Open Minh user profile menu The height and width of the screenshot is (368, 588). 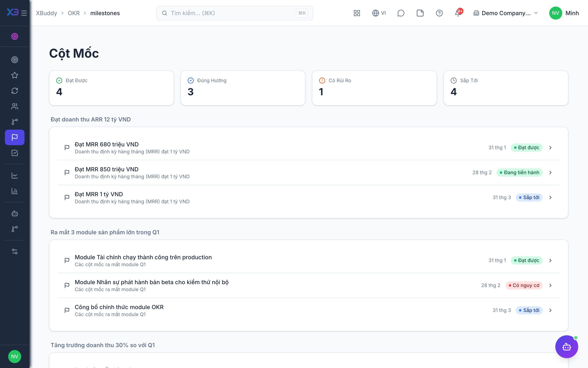tap(564, 13)
